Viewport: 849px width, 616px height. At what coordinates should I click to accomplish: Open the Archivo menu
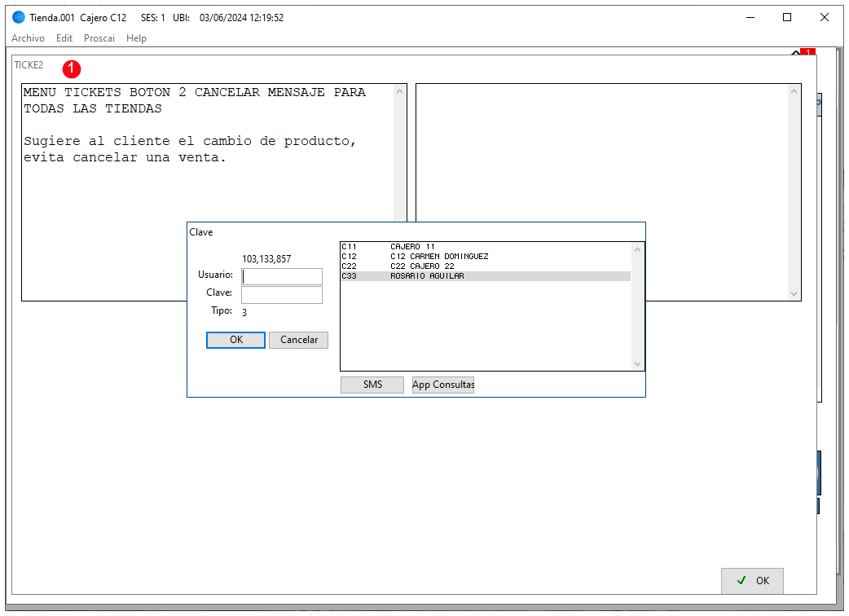pyautogui.click(x=29, y=38)
